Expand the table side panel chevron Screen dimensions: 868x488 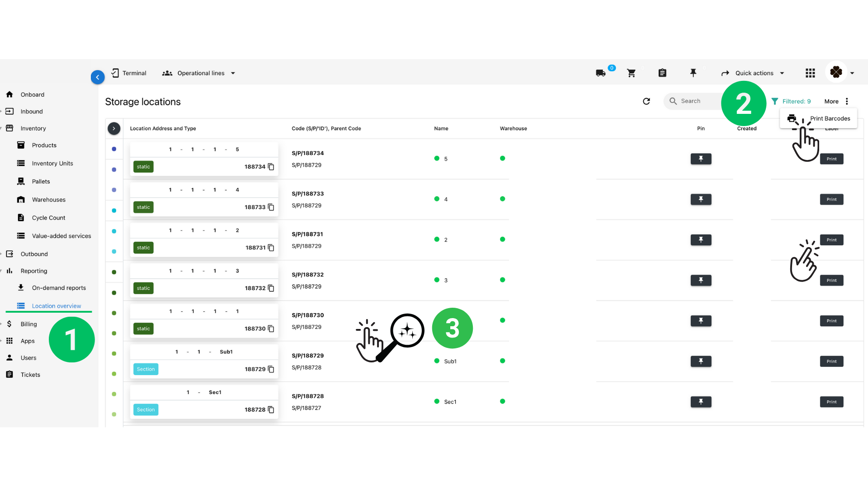click(114, 128)
